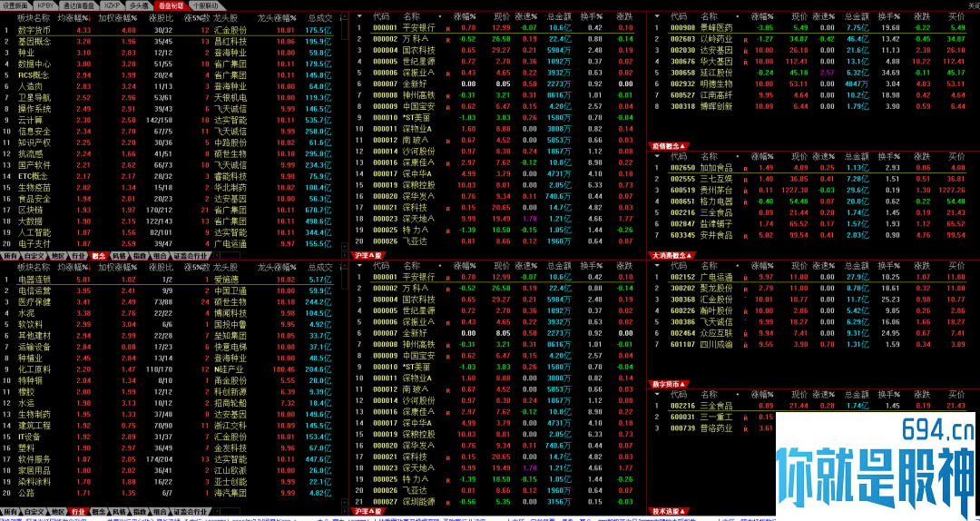This screenshot has height=521, width=980.
Task: Click R margin marker beside 加加食品
Action: point(745,169)
